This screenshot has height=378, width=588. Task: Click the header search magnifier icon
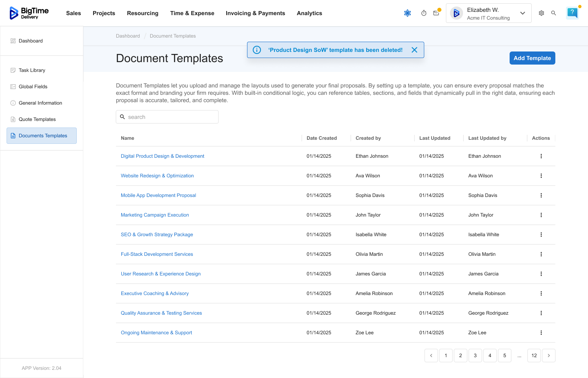point(554,13)
